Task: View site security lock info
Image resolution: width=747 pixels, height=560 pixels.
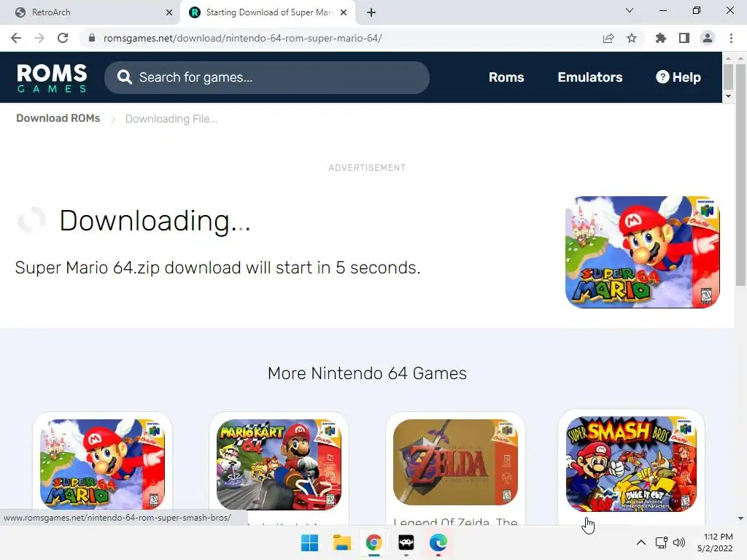Action: [92, 38]
